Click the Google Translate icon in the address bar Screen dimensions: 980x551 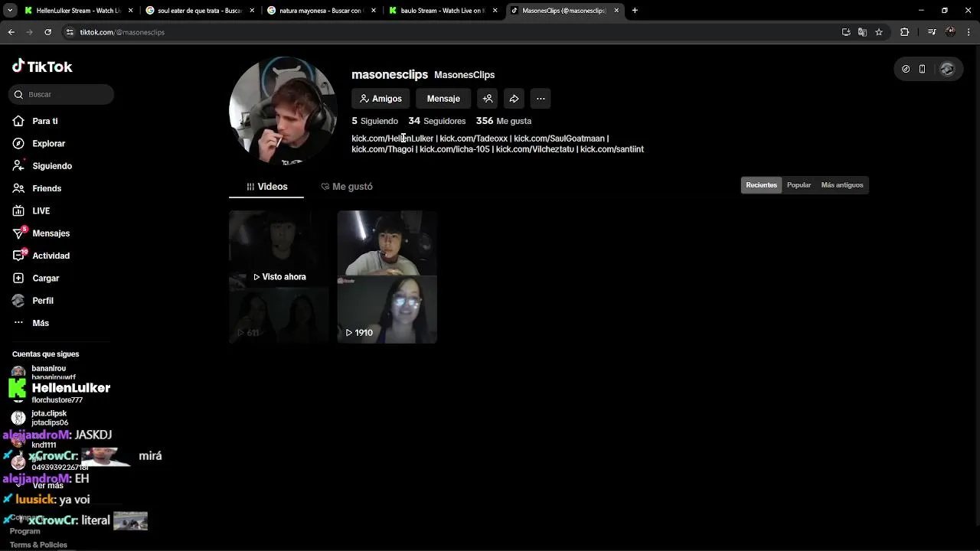pos(862,32)
